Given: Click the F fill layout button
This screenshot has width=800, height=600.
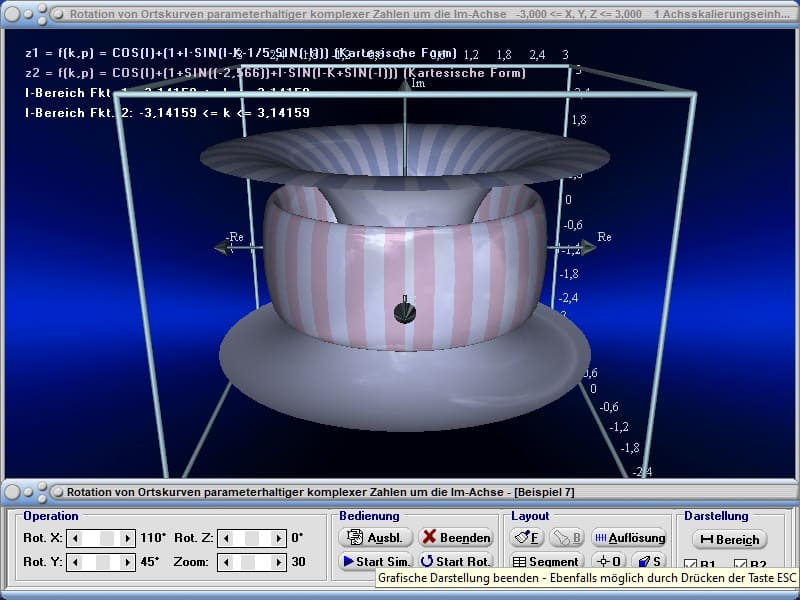Looking at the screenshot, I should [x=528, y=538].
